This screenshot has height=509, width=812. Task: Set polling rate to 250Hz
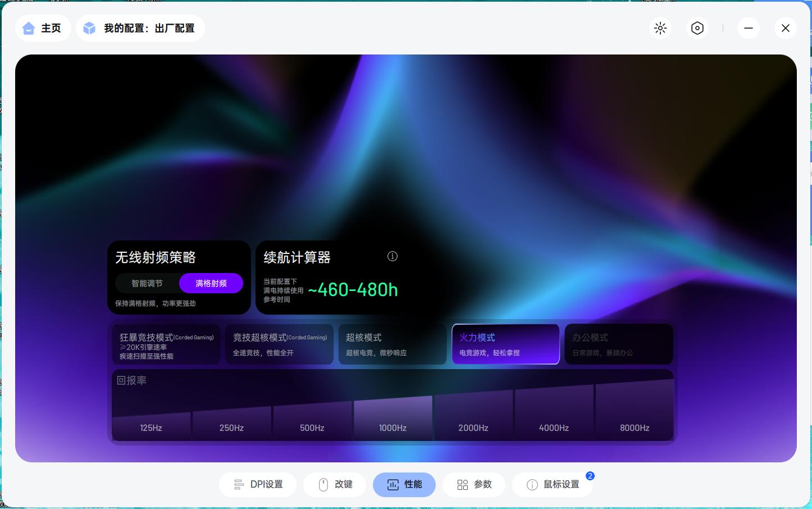pyautogui.click(x=231, y=423)
